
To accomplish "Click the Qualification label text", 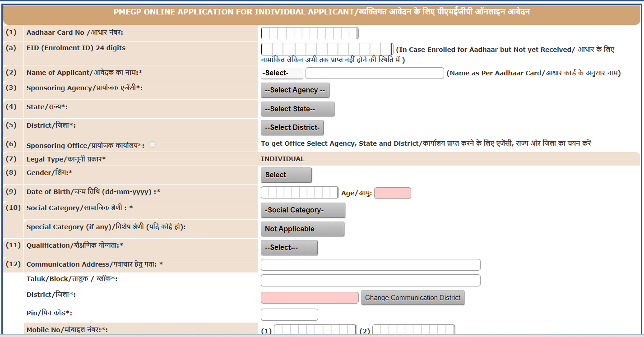I will pos(75,245).
